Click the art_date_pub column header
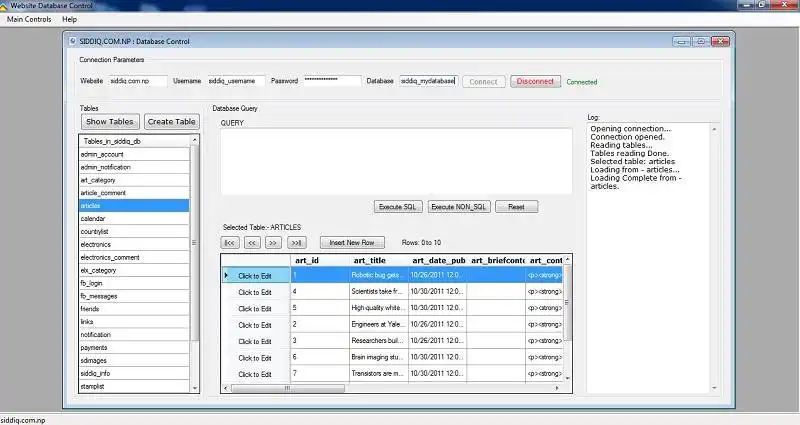The width and height of the screenshot is (800, 425). (438, 260)
